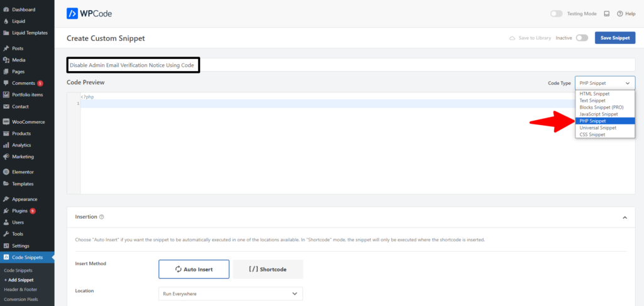Toggle Testing Mode switch

(557, 14)
